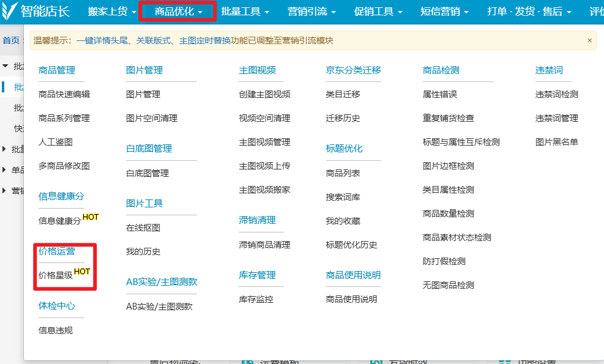
Task: Open 标题优化历史 link
Action: coord(351,245)
